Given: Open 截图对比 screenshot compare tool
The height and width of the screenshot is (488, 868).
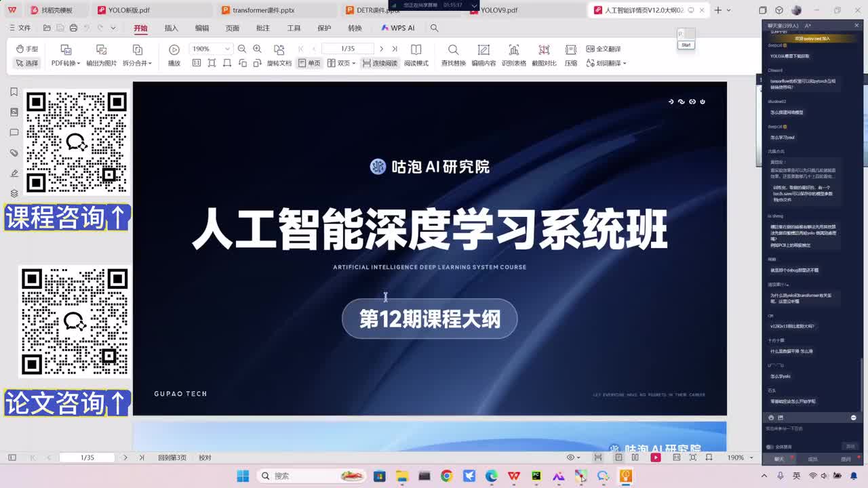Looking at the screenshot, I should click(x=544, y=56).
